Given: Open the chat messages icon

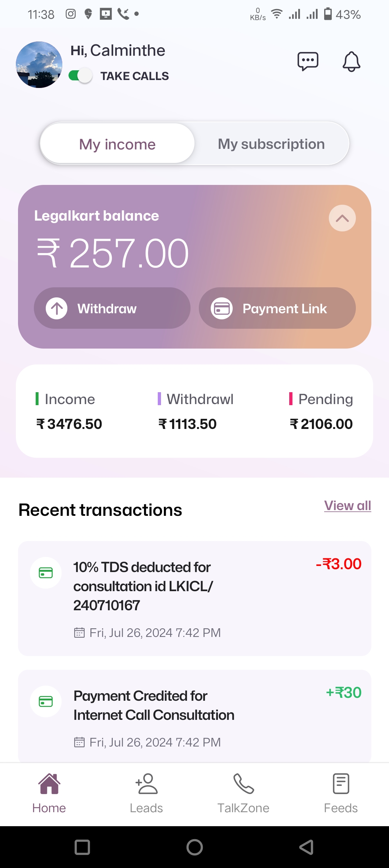Looking at the screenshot, I should click(308, 61).
